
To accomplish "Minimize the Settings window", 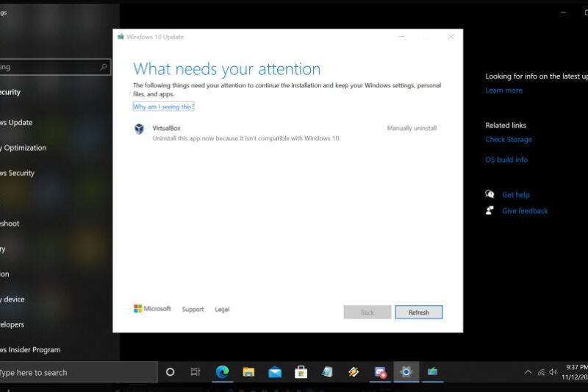I will click(x=563, y=12).
